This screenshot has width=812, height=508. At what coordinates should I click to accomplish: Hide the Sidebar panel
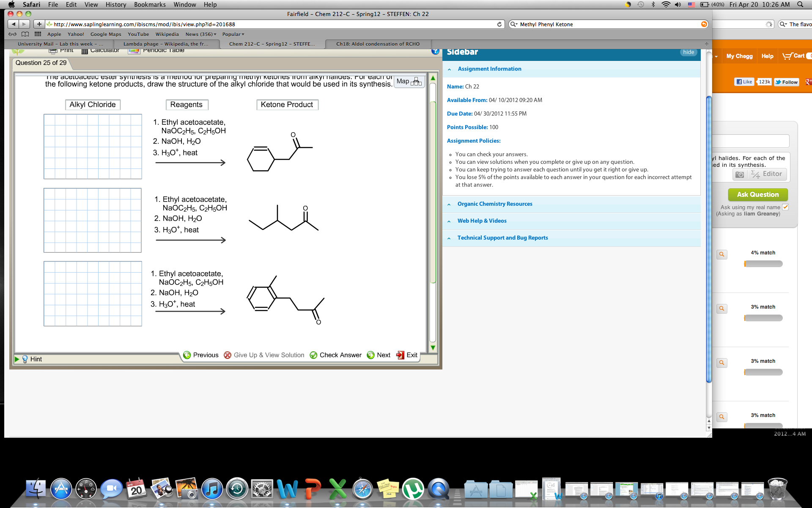point(688,52)
